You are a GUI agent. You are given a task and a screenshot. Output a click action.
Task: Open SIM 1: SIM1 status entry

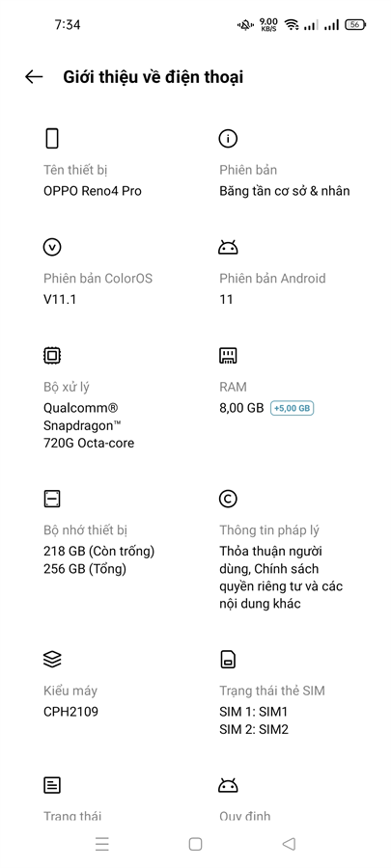click(254, 712)
